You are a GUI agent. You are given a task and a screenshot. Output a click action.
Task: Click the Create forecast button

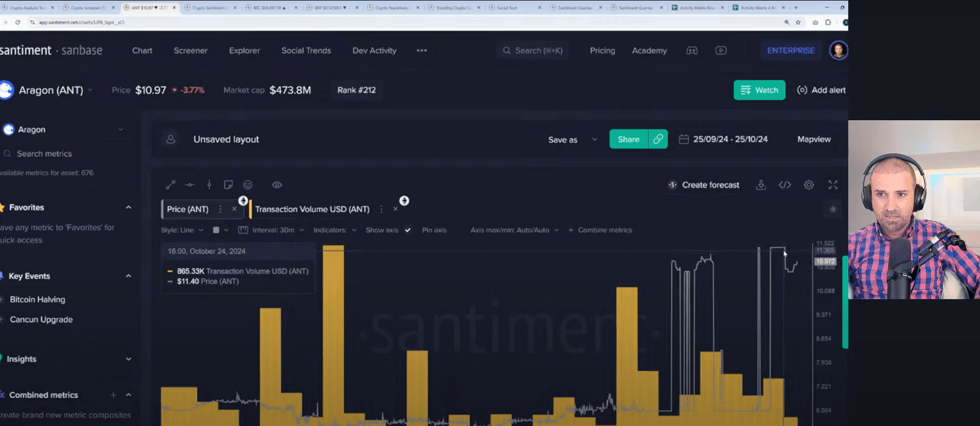tap(704, 185)
